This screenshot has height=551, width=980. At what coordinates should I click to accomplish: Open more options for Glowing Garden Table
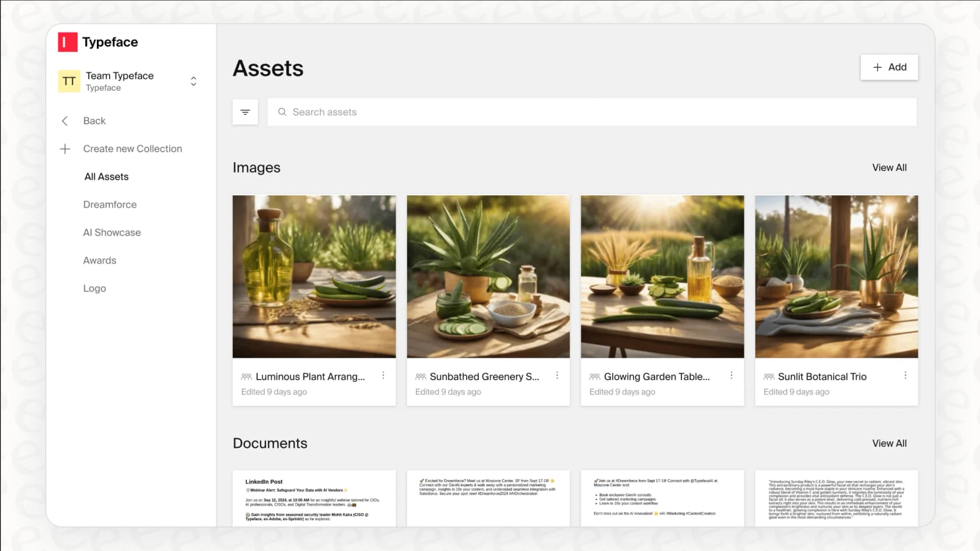[731, 375]
